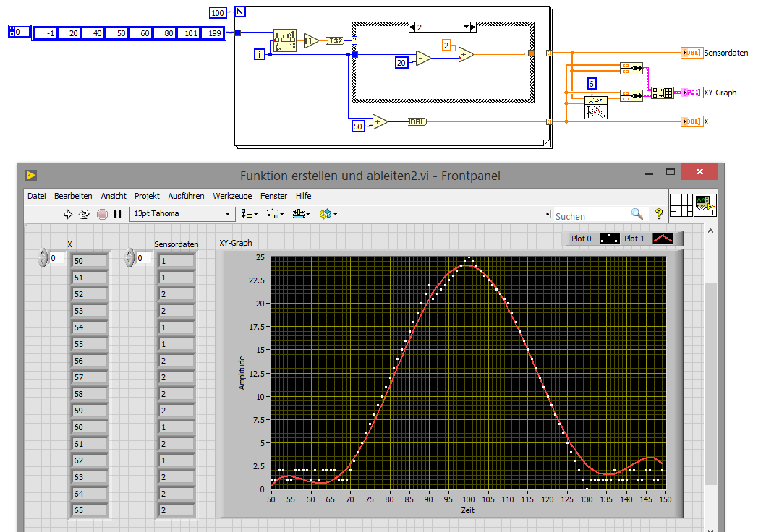The height and width of the screenshot is (532, 766).
Task: Click the Run arrow button
Action: tap(69, 214)
